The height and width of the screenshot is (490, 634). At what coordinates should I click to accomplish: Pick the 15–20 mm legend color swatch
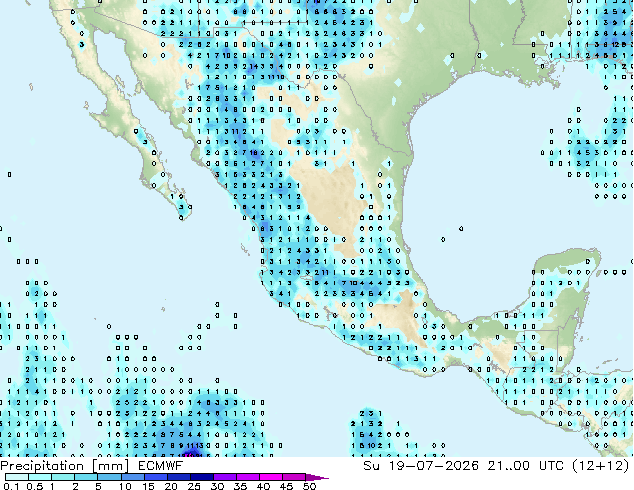pyautogui.click(x=155, y=477)
